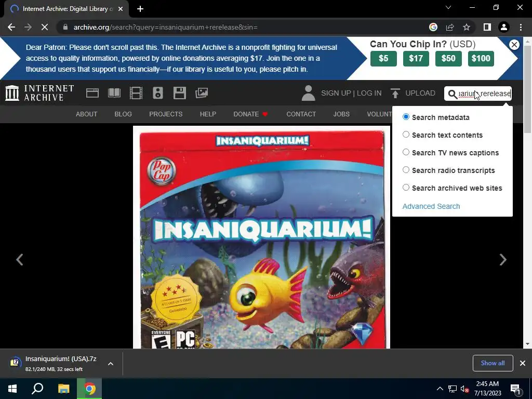Image resolution: width=532 pixels, height=399 pixels.
Task: Open File Explorer from taskbar
Action: (63, 389)
